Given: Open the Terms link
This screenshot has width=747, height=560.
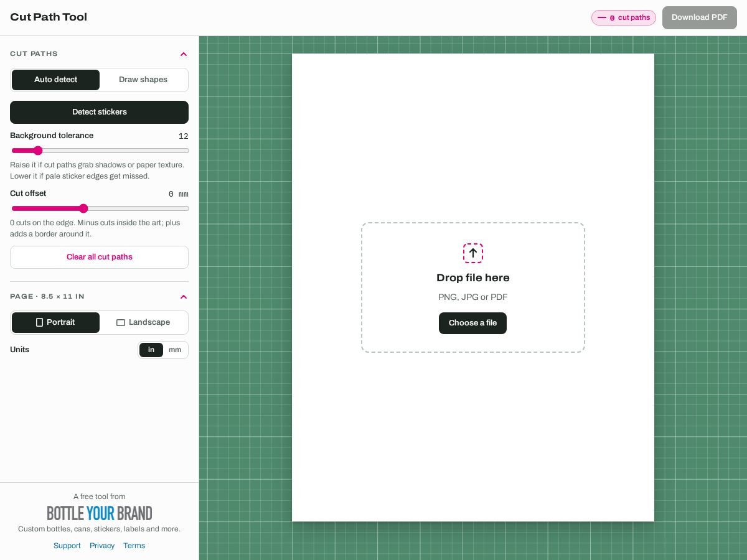Looking at the screenshot, I should point(134,546).
